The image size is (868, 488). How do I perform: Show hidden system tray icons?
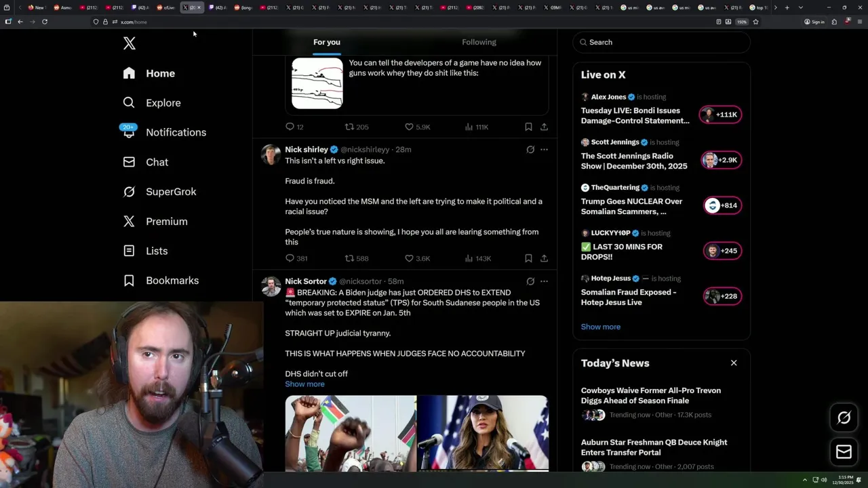point(805,480)
